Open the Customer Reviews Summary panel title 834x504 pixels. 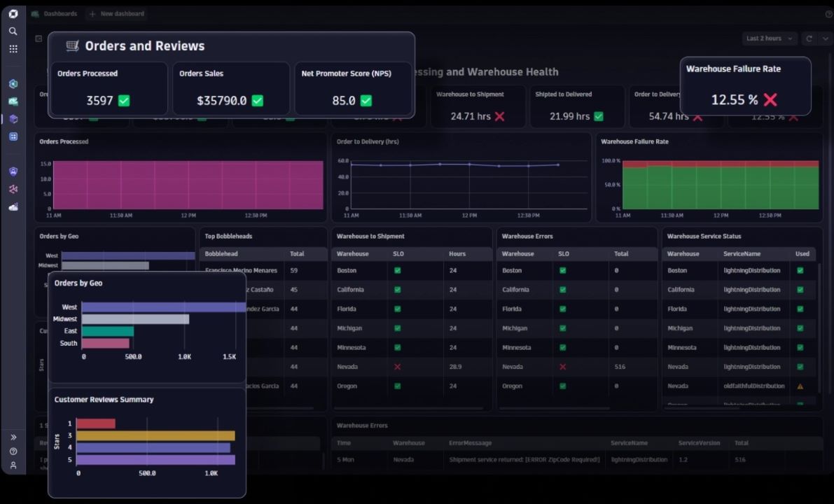click(x=102, y=399)
